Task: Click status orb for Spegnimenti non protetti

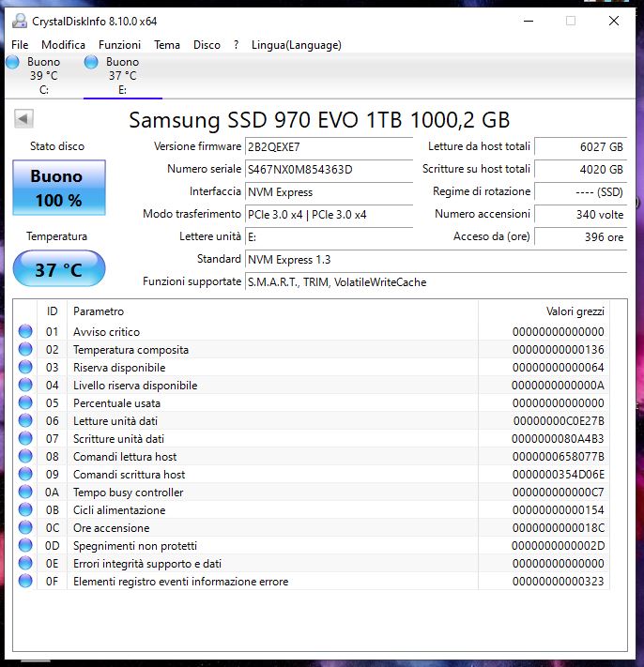Action: (x=25, y=545)
